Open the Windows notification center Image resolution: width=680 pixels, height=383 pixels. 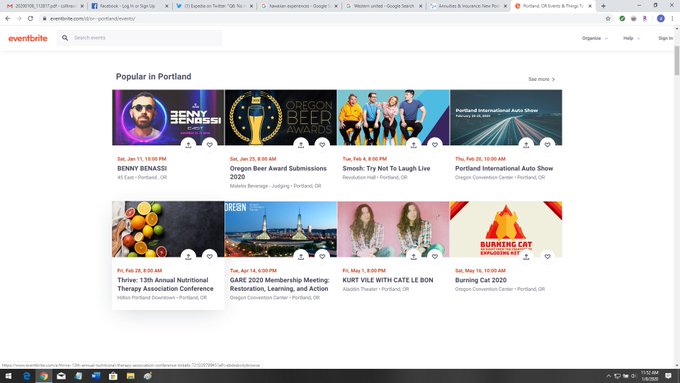pos(668,376)
